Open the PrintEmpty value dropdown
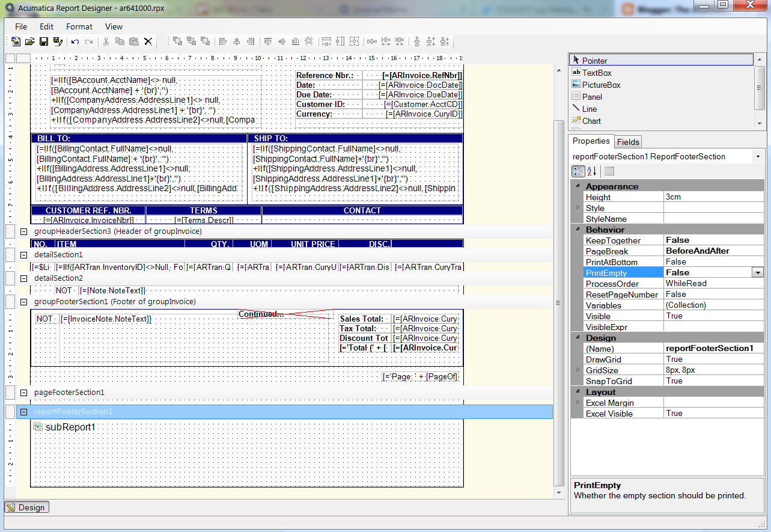Image resolution: width=771 pixels, height=532 pixels. click(757, 272)
